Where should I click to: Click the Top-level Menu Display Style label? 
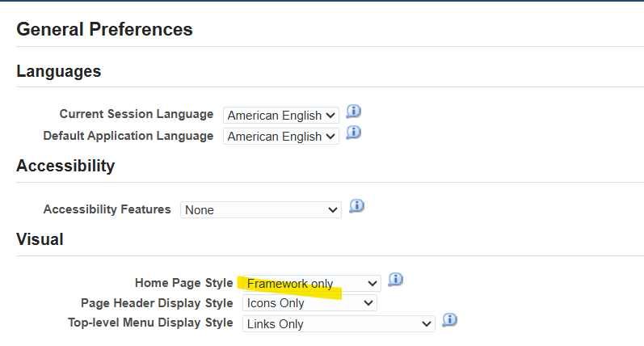point(150,323)
